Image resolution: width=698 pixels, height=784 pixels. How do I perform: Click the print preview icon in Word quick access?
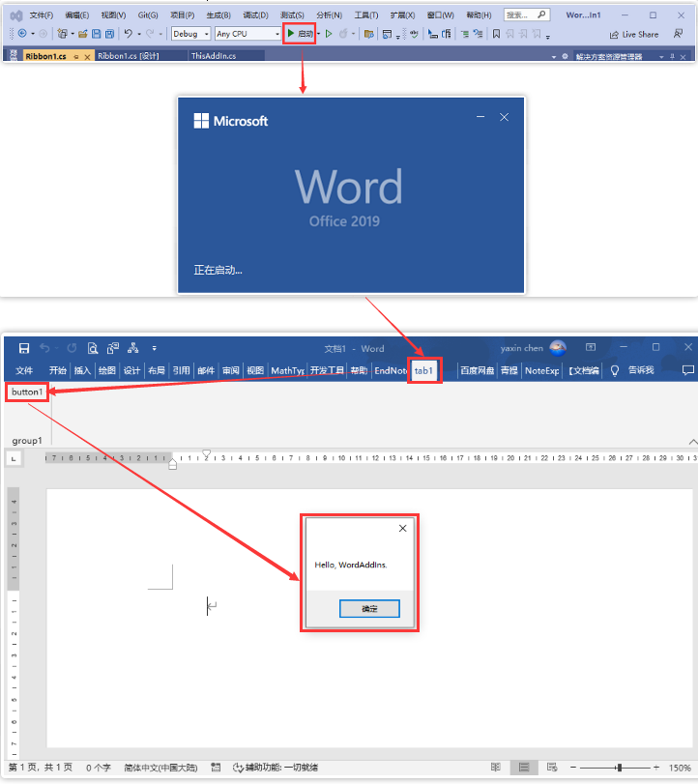point(93,348)
